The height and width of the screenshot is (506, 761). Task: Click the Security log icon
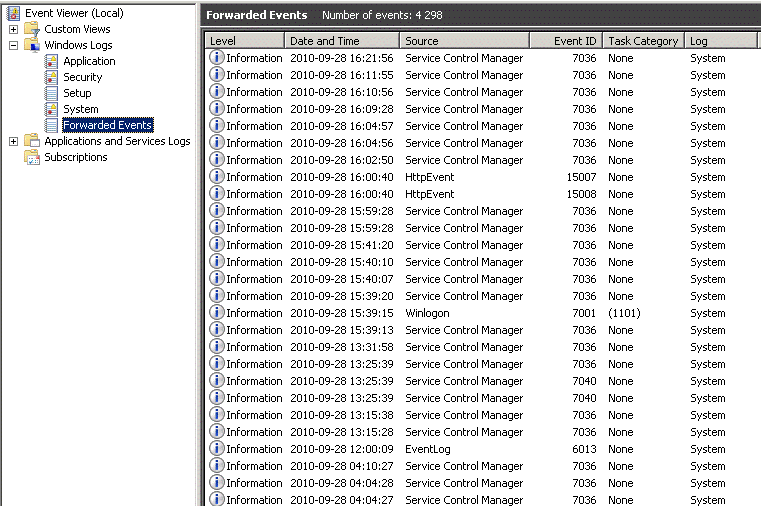point(51,77)
